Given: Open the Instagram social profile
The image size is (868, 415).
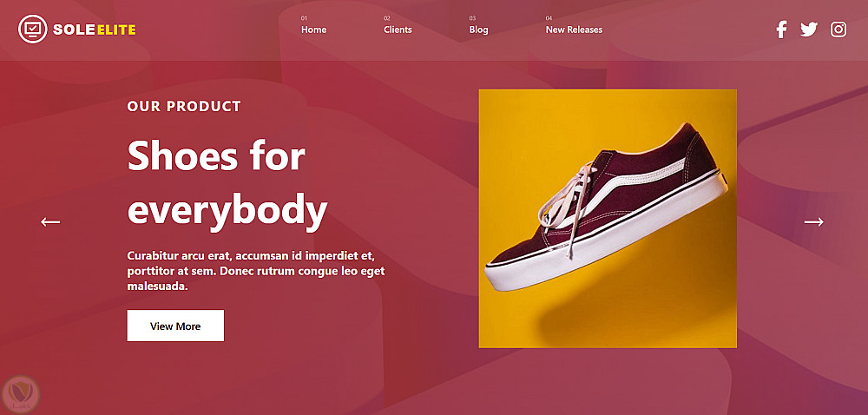Looking at the screenshot, I should (838, 30).
